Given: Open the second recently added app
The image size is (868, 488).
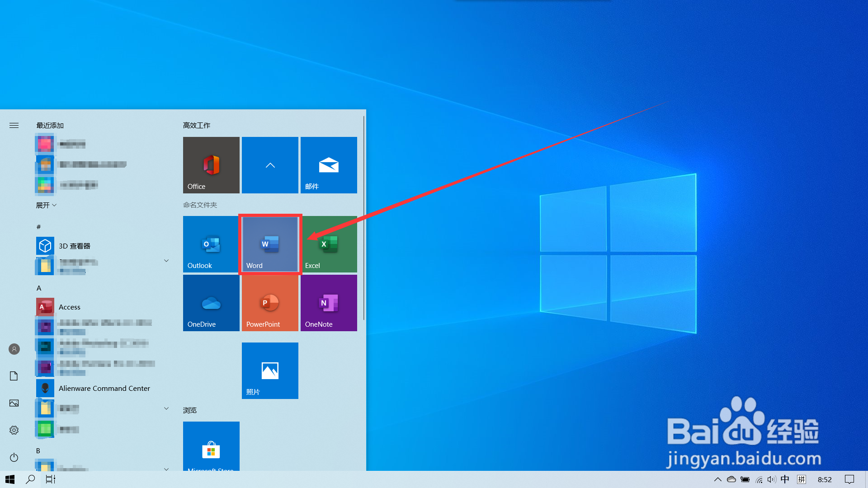Looking at the screenshot, I should [x=103, y=164].
